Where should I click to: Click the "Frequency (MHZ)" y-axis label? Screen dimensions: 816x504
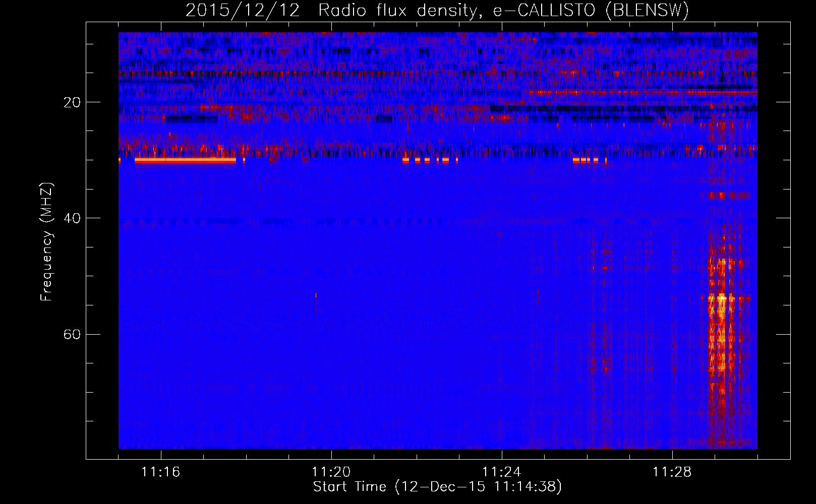point(46,242)
